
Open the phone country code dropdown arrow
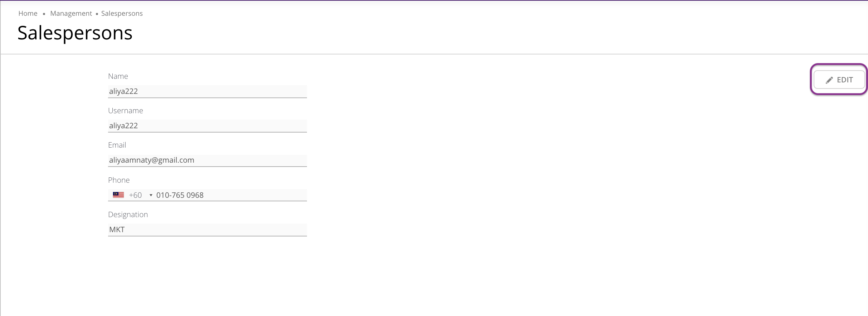click(x=151, y=195)
